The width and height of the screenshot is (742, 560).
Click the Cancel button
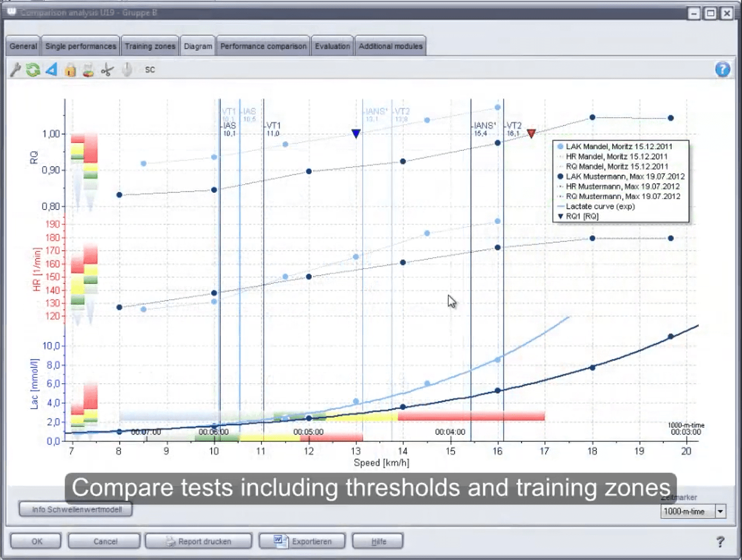click(104, 541)
